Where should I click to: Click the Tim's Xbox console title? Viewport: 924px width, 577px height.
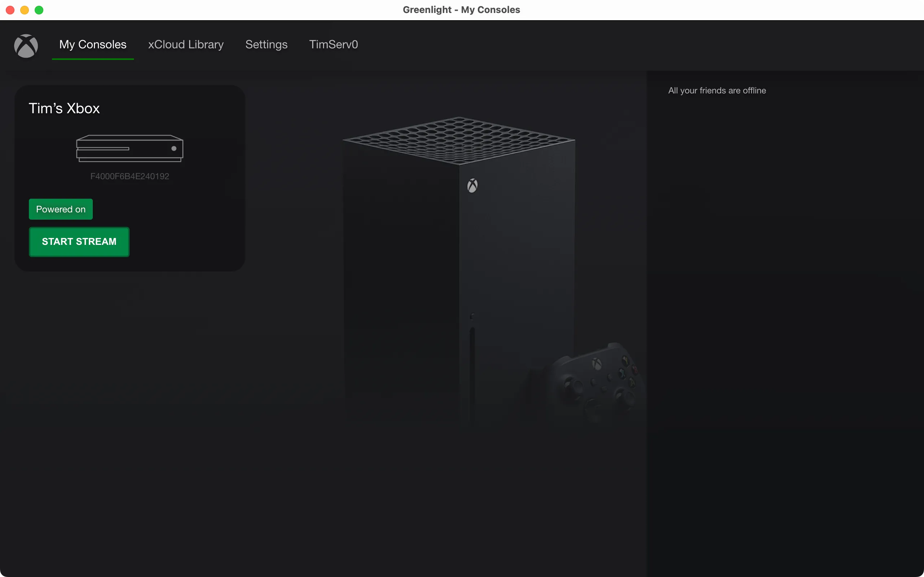(x=64, y=109)
